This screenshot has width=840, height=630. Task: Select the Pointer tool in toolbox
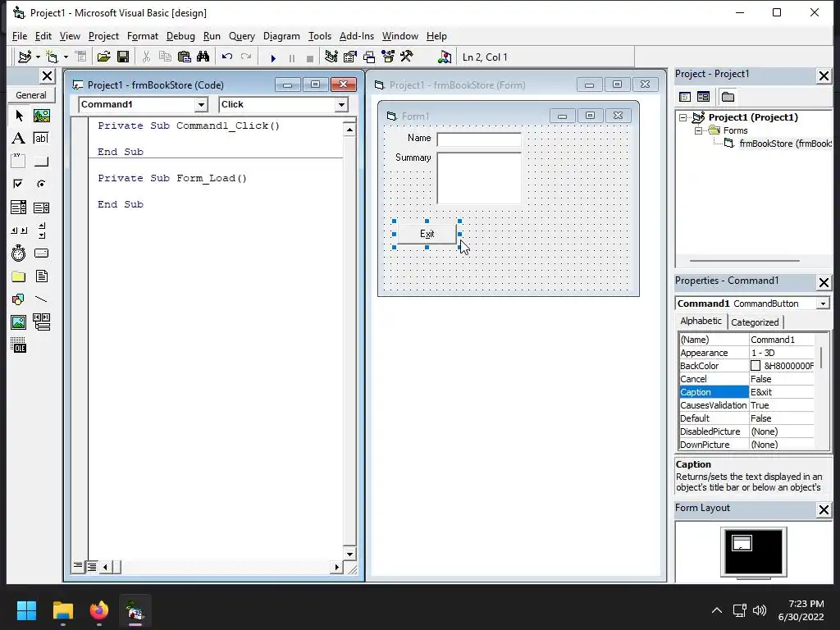pos(19,116)
